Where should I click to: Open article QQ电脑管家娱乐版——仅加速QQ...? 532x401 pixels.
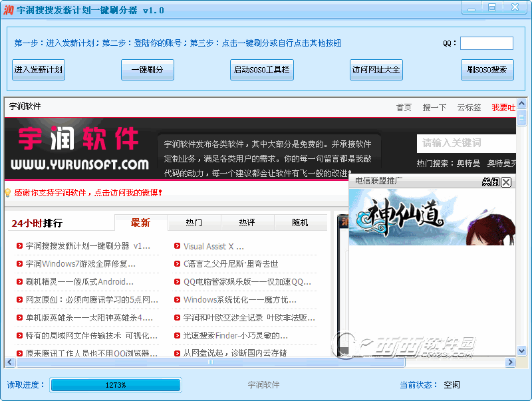pos(247,282)
